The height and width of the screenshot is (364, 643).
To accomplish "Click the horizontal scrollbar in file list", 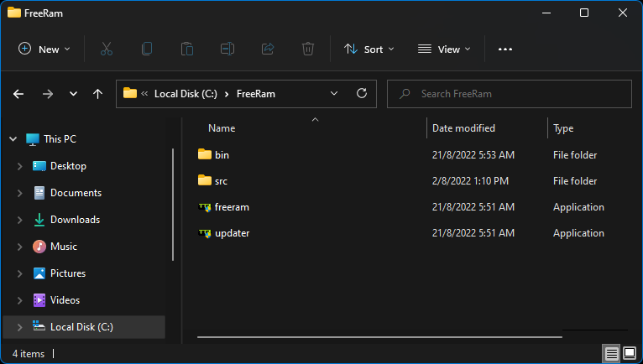I will tap(379, 337).
